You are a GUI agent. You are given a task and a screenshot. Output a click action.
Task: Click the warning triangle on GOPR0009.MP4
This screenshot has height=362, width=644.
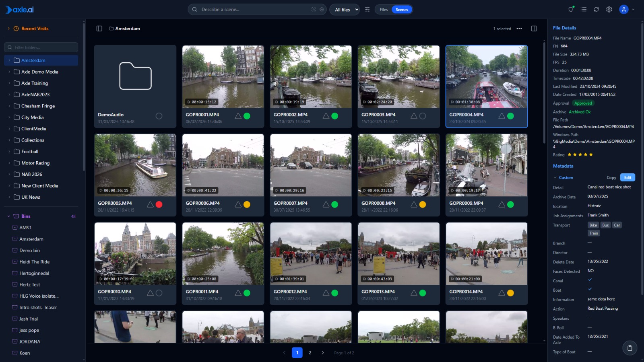click(x=502, y=204)
